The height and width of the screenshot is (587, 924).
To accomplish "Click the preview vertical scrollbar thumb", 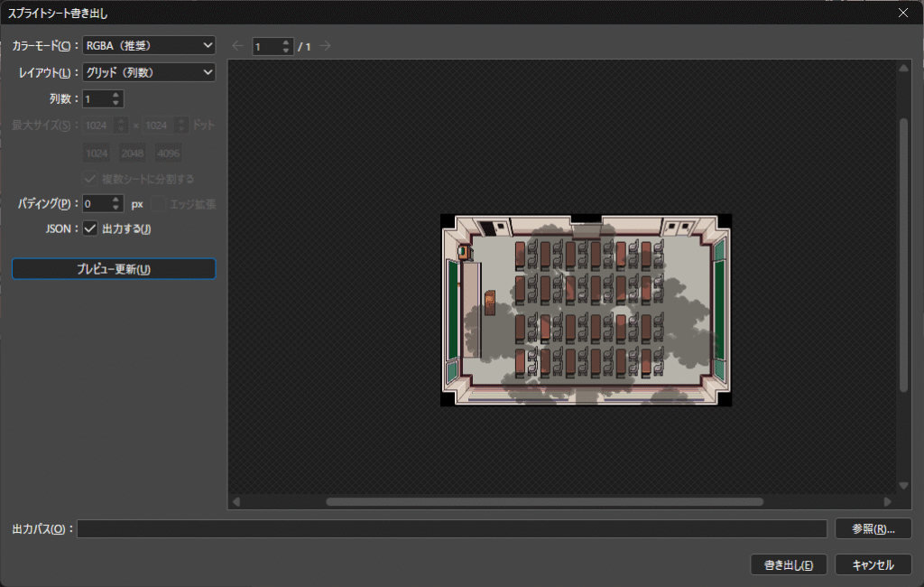I will point(904,255).
